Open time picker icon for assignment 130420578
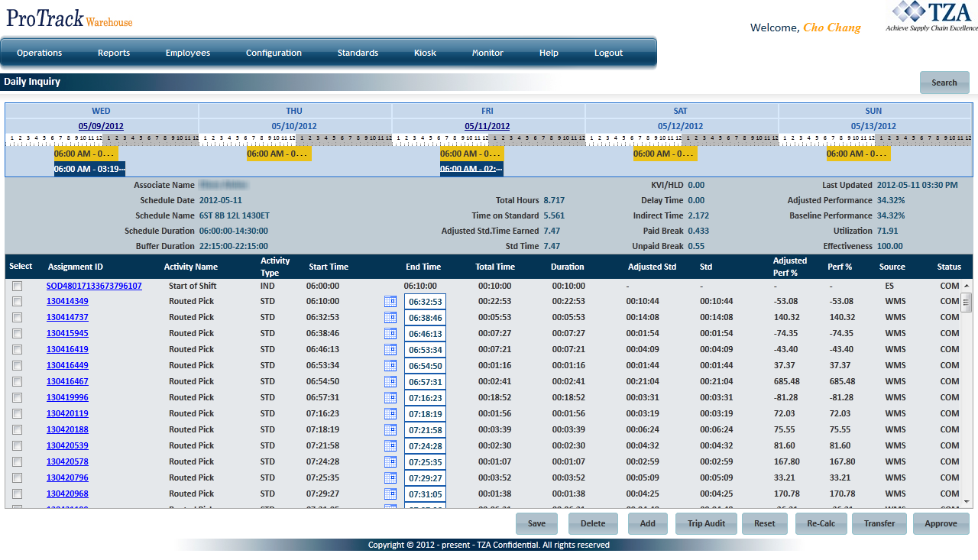The image size is (978, 560). tap(390, 462)
